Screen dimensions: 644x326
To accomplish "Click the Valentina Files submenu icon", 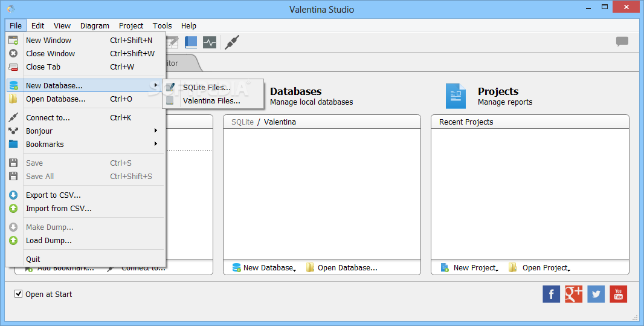I will [x=170, y=101].
